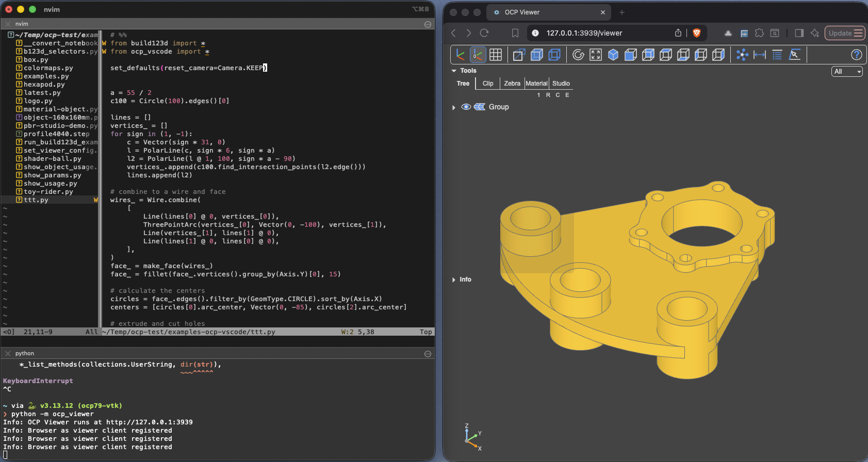Show the grid in viewer toolbar

click(496, 55)
